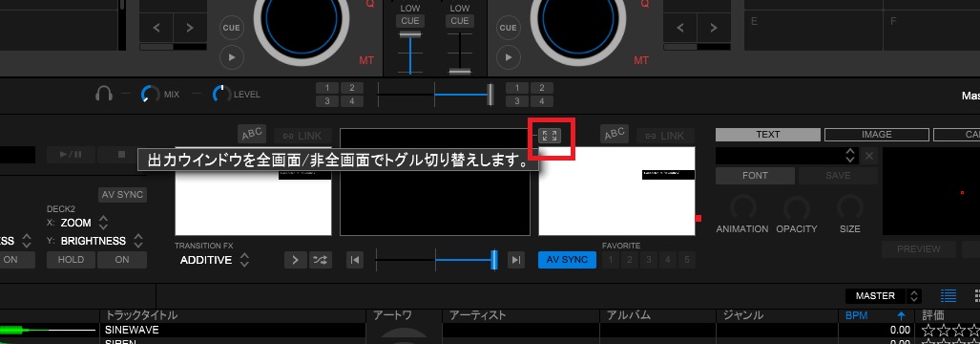Click the left deck jog wheel
Image resolution: width=980 pixels, height=344 pixels.
[301, 20]
